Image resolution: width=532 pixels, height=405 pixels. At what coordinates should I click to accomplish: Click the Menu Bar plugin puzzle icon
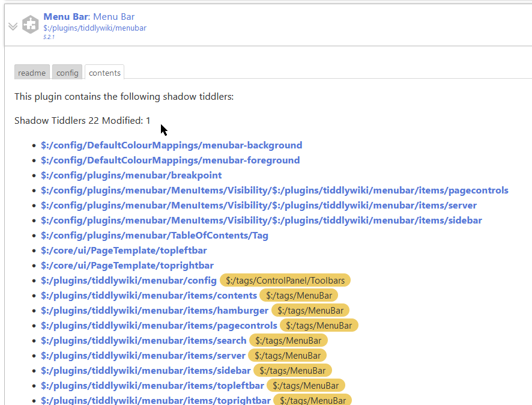(x=30, y=25)
